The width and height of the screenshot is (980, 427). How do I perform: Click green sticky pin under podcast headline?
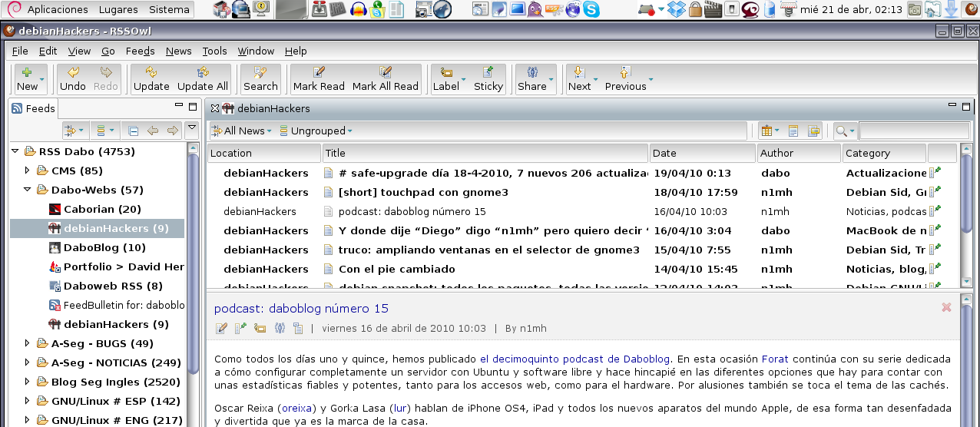(x=240, y=328)
